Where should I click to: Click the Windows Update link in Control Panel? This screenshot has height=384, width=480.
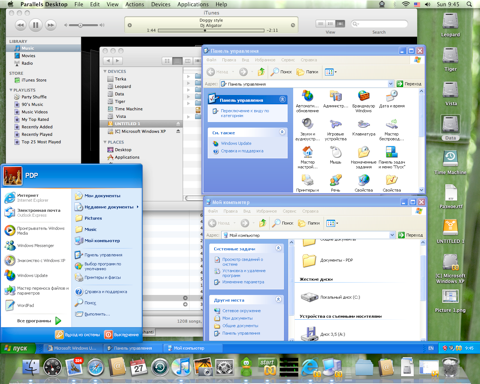tap(236, 143)
